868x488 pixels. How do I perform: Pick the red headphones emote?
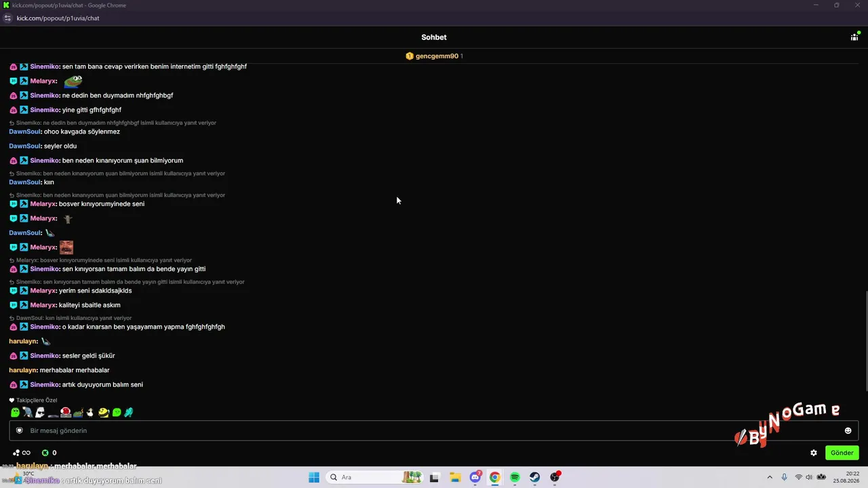coord(66,412)
